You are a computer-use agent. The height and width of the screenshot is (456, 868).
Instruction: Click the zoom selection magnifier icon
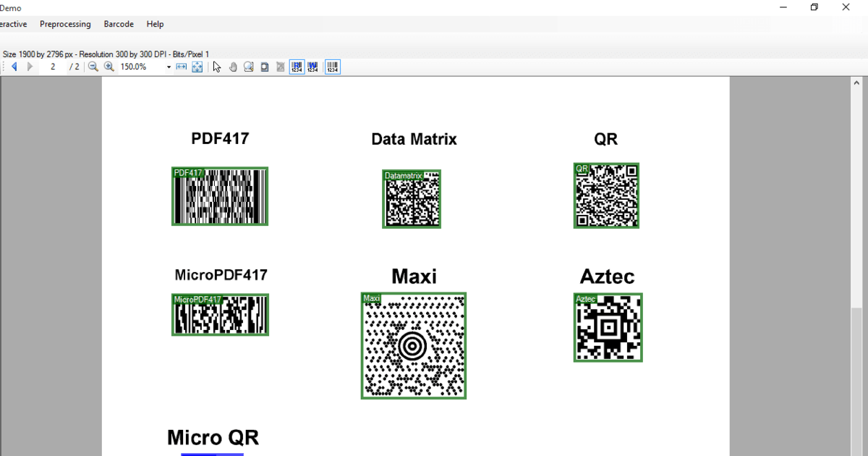pyautogui.click(x=248, y=67)
